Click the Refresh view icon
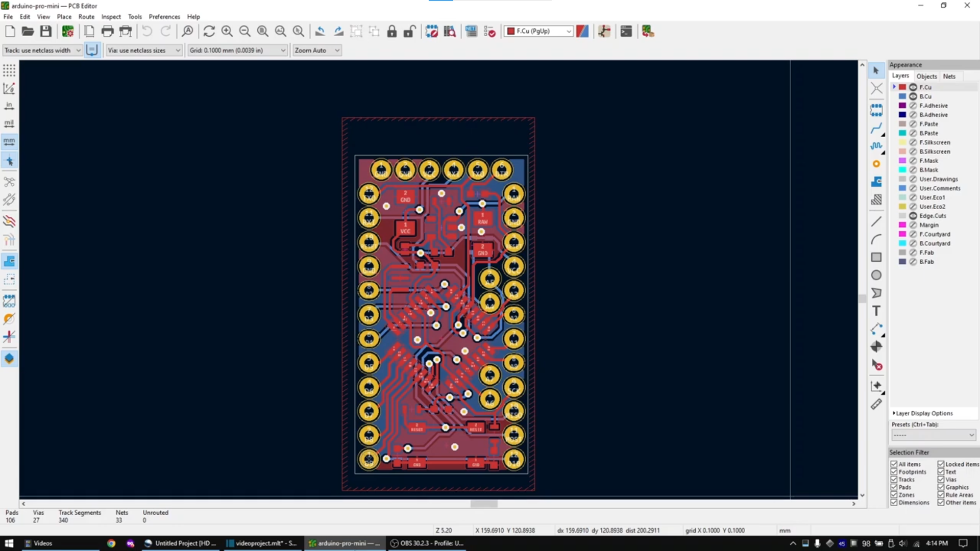 click(209, 32)
